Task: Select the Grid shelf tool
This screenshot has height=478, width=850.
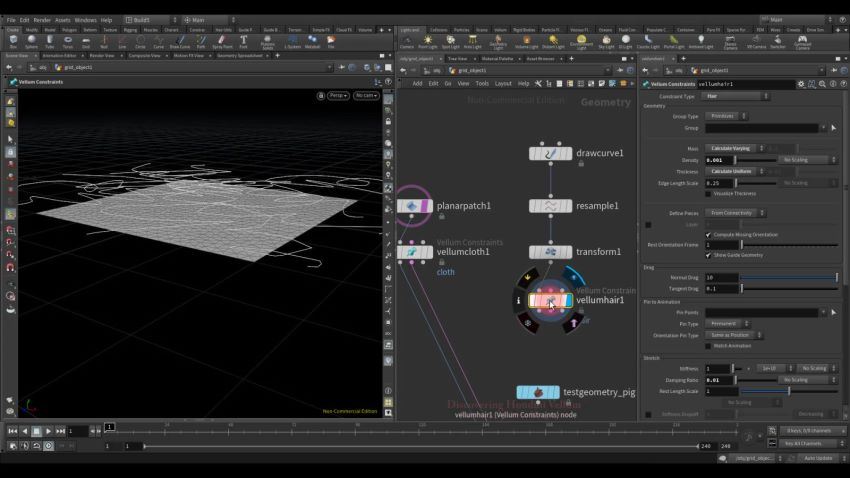Action: coord(86,42)
